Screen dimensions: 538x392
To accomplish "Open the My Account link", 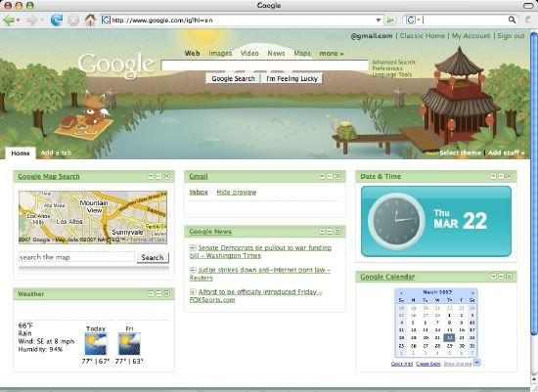I will pyautogui.click(x=471, y=35).
